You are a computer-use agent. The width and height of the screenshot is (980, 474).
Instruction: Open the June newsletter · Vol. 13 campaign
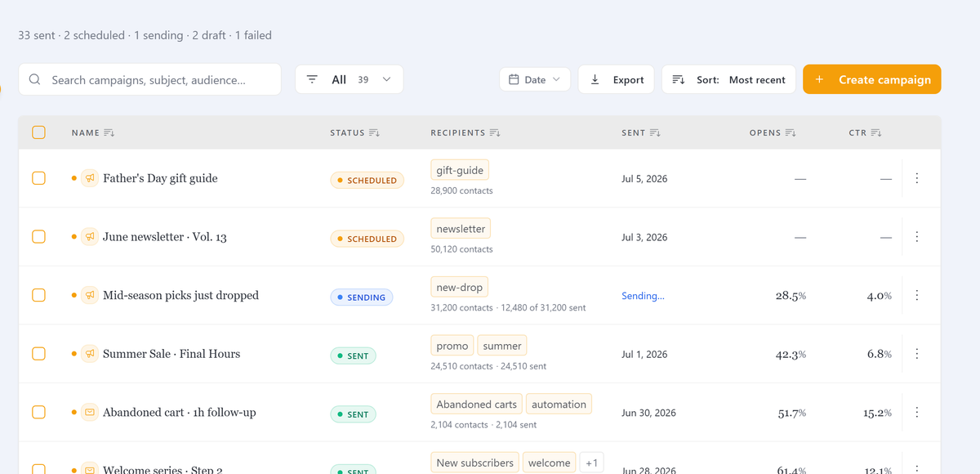coord(165,237)
